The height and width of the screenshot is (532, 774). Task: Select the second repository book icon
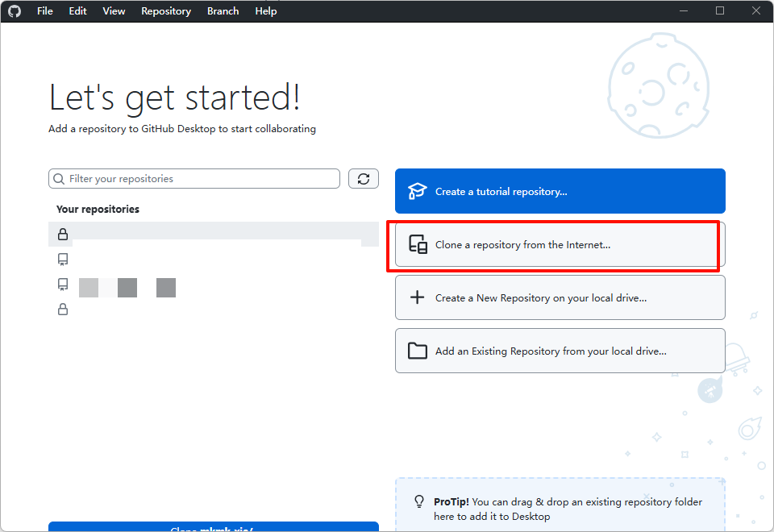pos(63,259)
